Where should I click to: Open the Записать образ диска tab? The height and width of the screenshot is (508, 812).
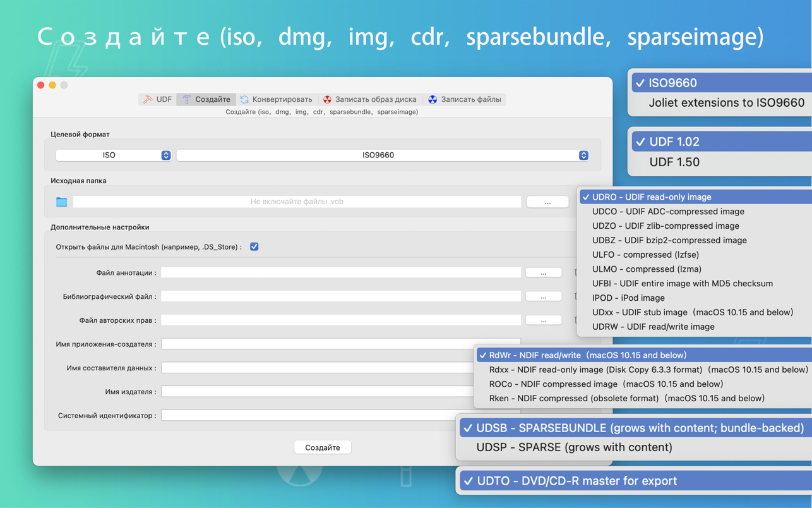375,99
